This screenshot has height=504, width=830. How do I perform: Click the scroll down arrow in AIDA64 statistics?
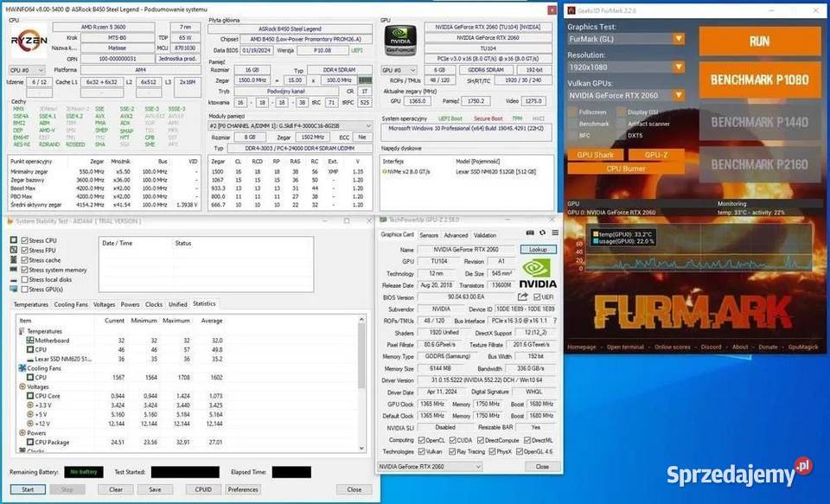point(361,448)
